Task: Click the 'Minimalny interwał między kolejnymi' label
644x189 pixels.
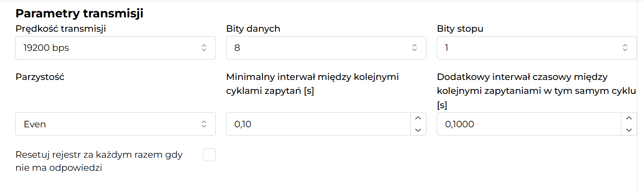Action: click(x=312, y=77)
